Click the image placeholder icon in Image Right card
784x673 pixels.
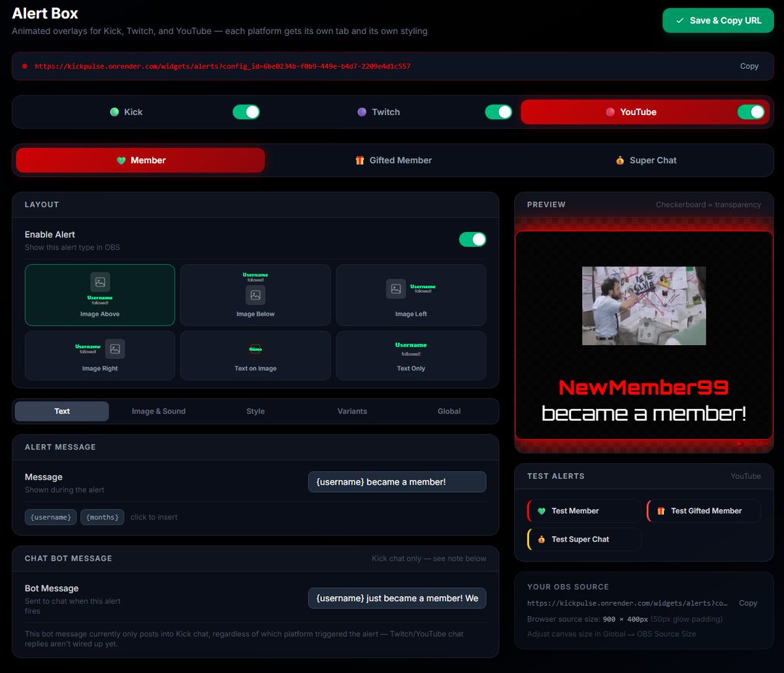(115, 349)
